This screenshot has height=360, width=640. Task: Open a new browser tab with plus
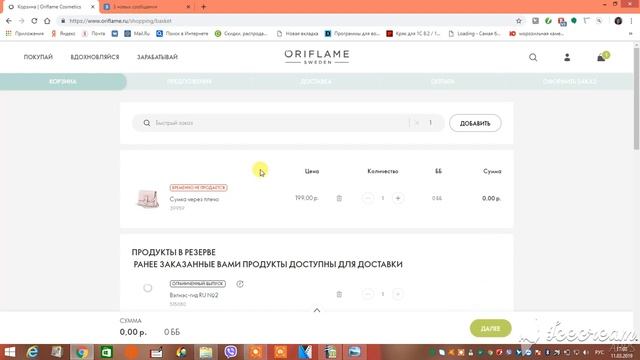click(204, 7)
